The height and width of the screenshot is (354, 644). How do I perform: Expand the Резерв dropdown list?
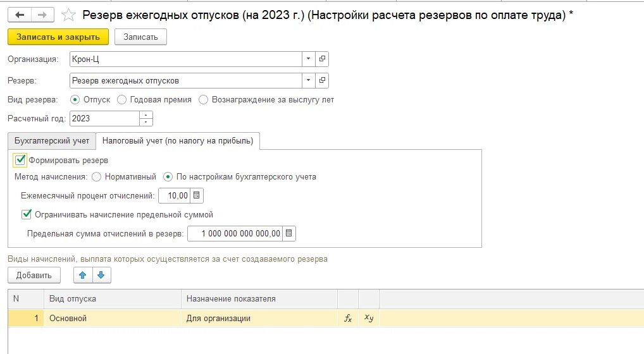(309, 80)
